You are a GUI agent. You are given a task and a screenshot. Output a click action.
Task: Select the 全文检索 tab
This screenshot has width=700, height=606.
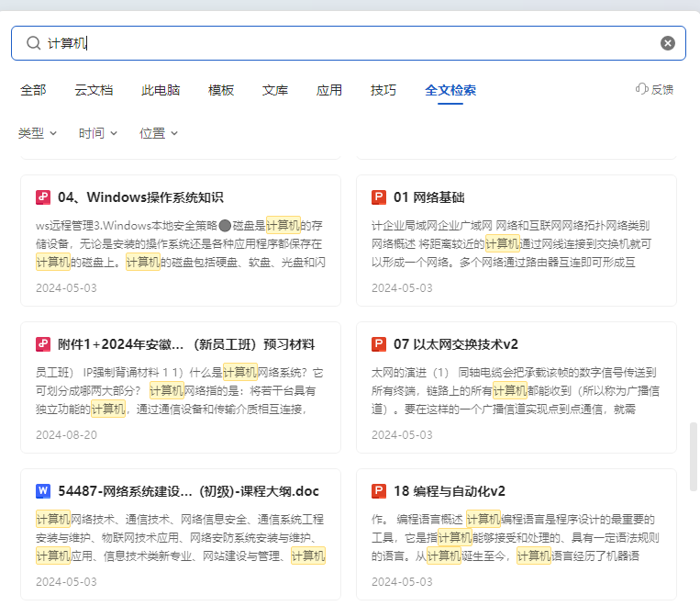pos(450,90)
